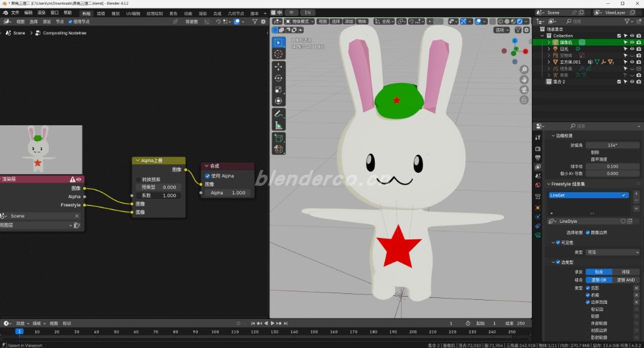This screenshot has height=348, width=644.
Task: Click the viewport zoom magnifier gizmo
Action: 524,69
